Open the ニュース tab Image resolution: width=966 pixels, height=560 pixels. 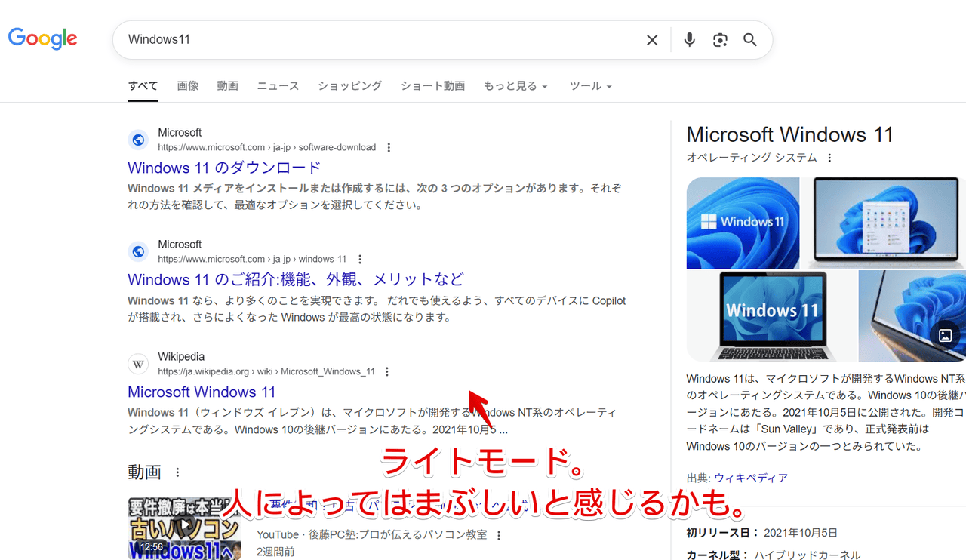tap(278, 86)
